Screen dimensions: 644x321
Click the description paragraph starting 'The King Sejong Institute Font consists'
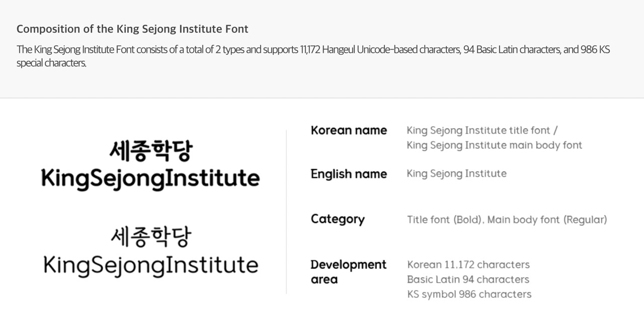pos(313,57)
